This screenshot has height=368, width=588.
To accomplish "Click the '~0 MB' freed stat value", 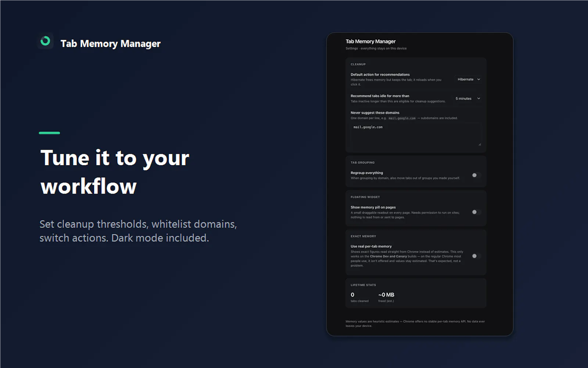I will tap(386, 295).
